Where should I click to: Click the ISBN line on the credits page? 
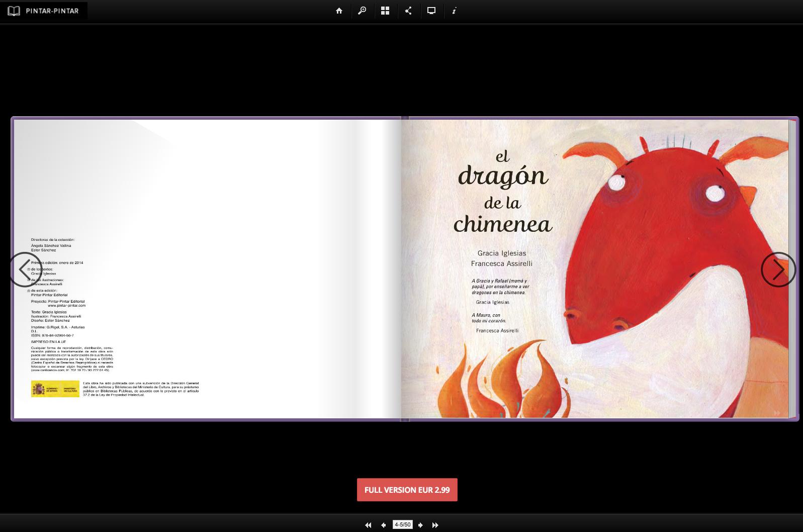(x=52, y=335)
